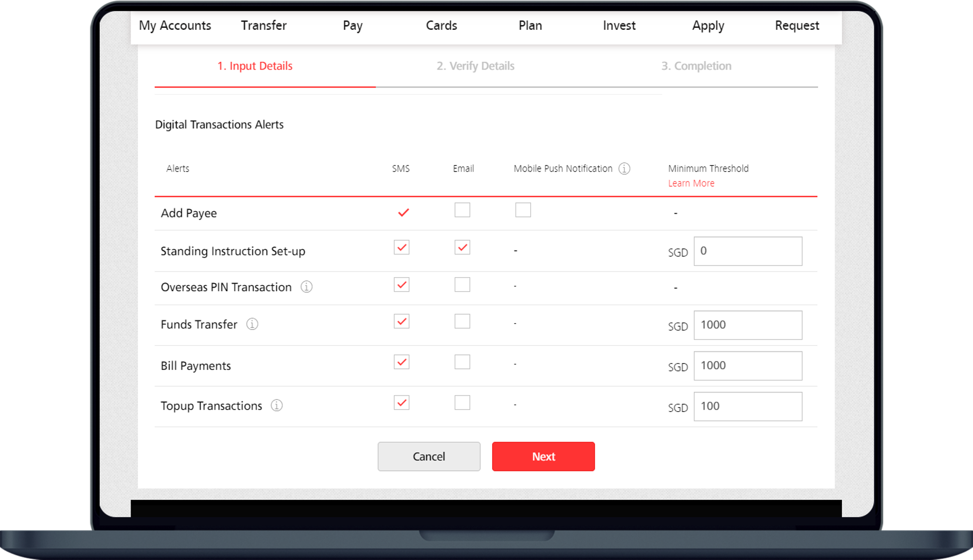973x560 pixels.
Task: Click info icon next to Overseas PIN Transaction
Action: pos(306,287)
